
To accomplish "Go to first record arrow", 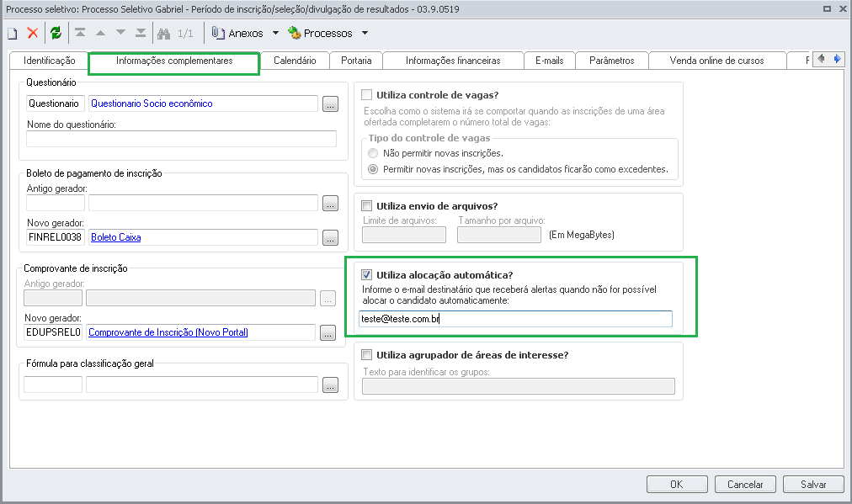I will (x=81, y=33).
